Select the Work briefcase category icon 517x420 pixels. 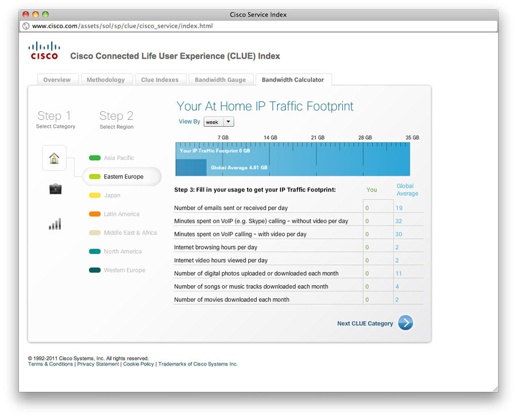pyautogui.click(x=55, y=189)
